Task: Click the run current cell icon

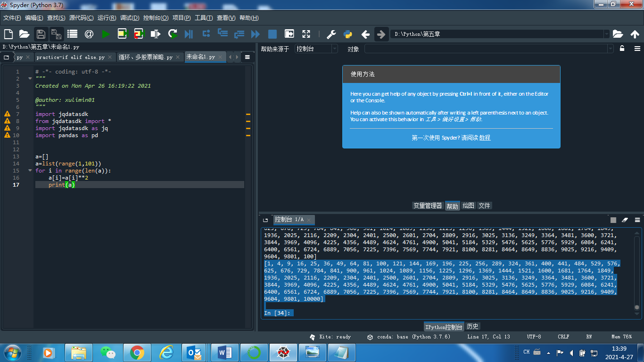Action: tap(123, 34)
